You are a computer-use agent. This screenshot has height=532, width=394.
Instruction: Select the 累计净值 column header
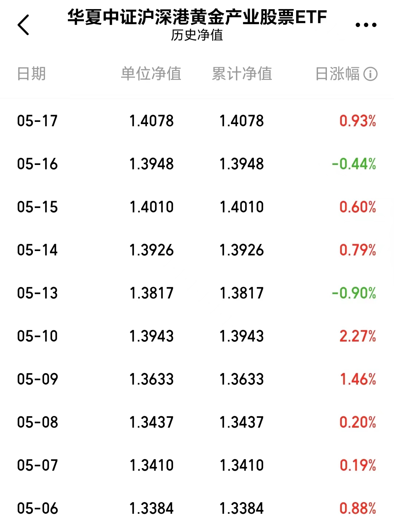pyautogui.click(x=242, y=74)
